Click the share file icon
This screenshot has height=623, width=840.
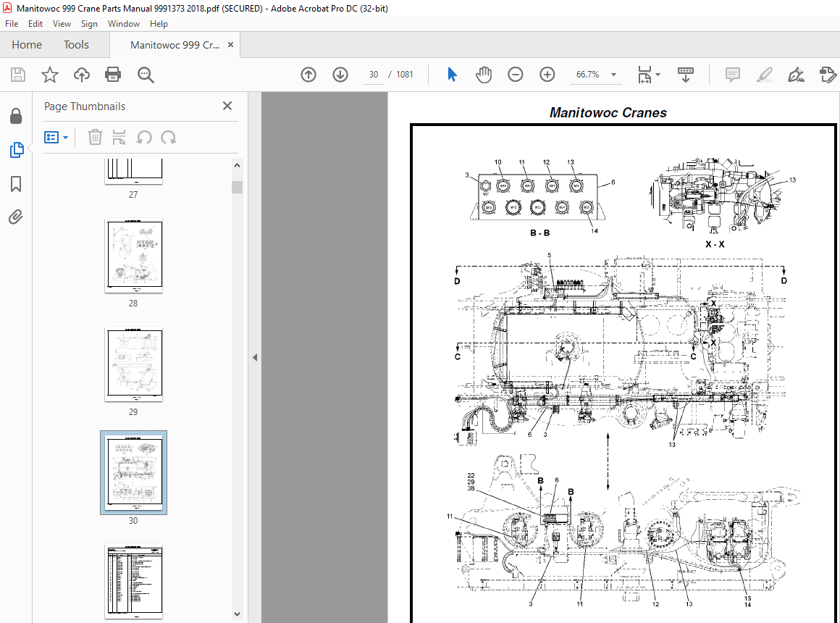828,75
